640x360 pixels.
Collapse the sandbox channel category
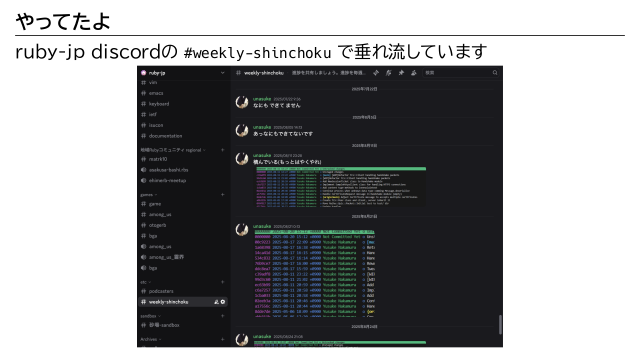point(150,316)
